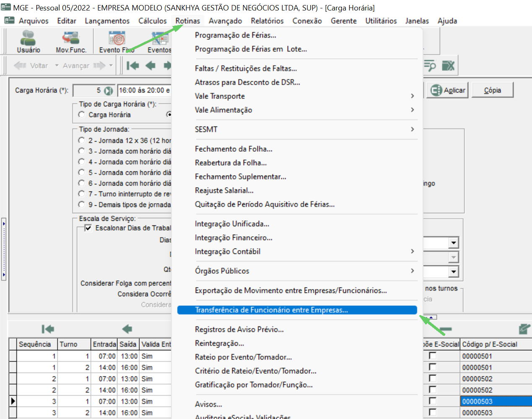The height and width of the screenshot is (419, 532).
Task: Click the Excel export icon
Action: click(x=448, y=65)
